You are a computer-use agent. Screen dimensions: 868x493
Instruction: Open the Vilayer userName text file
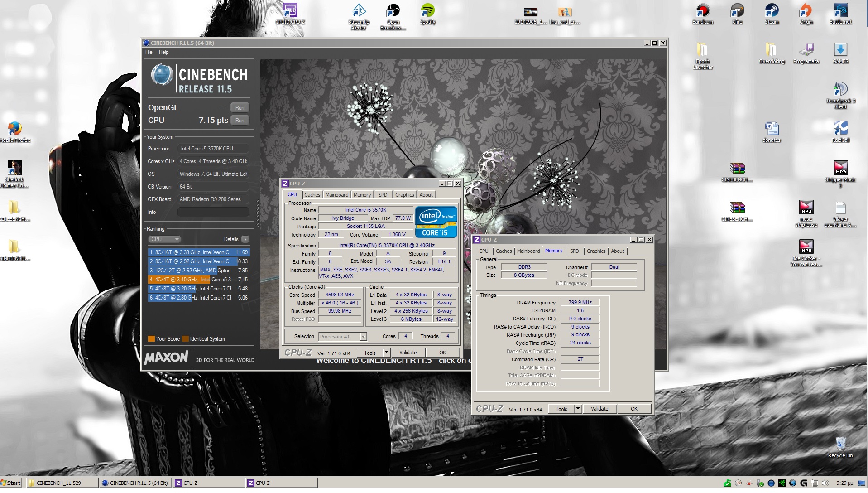[840, 213]
